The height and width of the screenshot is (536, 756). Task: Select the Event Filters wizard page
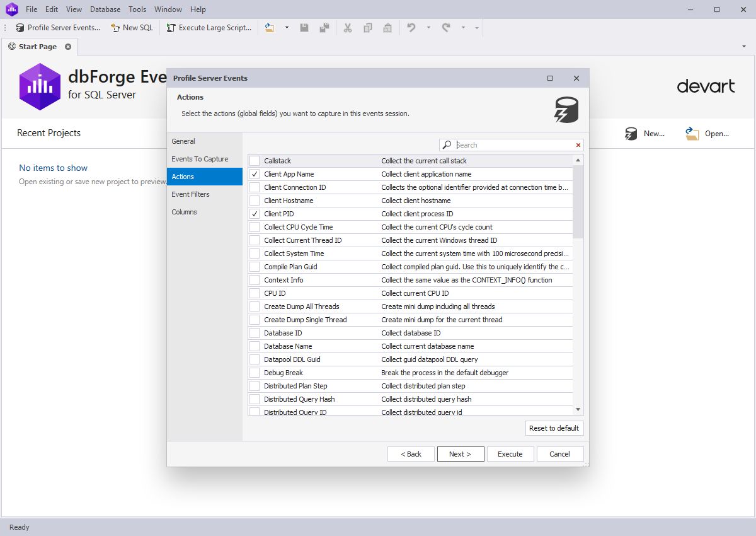pyautogui.click(x=190, y=194)
